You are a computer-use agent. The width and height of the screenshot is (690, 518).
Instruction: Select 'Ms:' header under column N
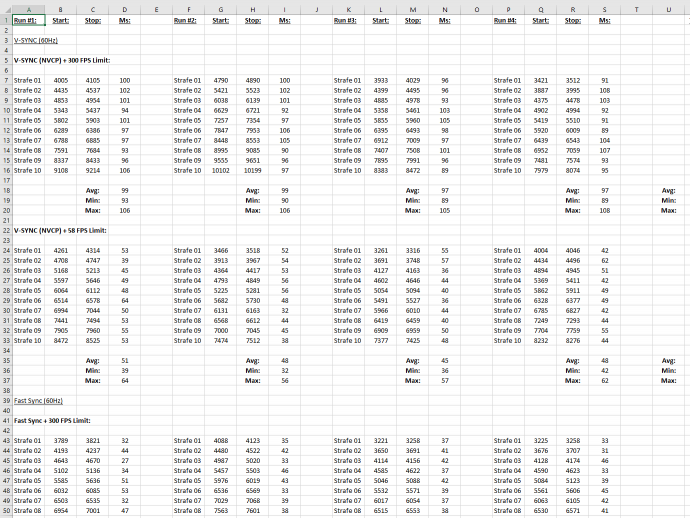(x=444, y=20)
